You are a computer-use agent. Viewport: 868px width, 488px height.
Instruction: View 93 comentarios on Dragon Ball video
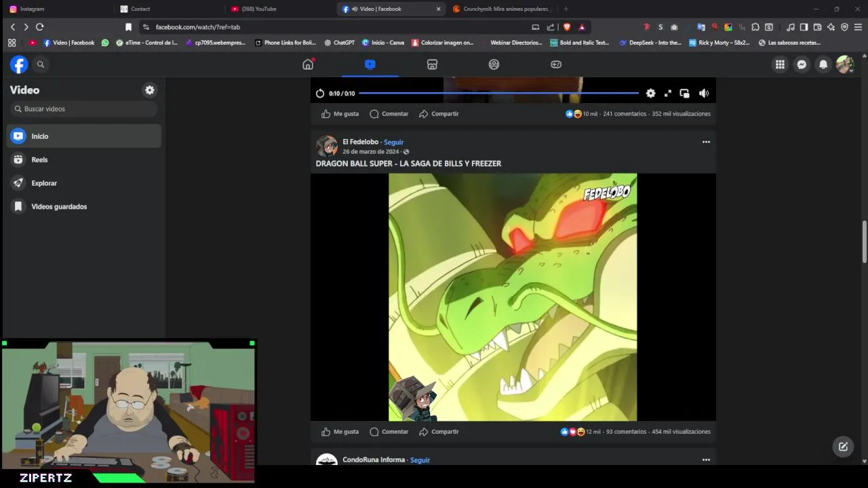[x=626, y=432]
